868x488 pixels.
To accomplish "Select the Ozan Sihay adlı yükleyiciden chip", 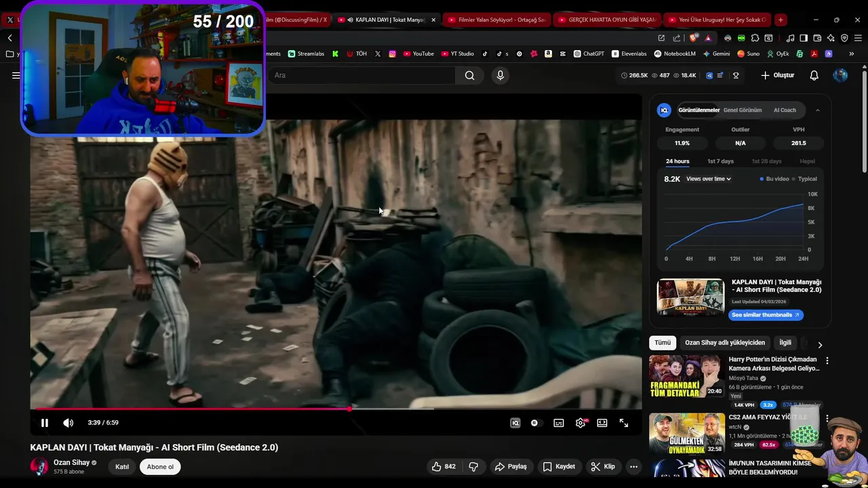I will (x=725, y=343).
